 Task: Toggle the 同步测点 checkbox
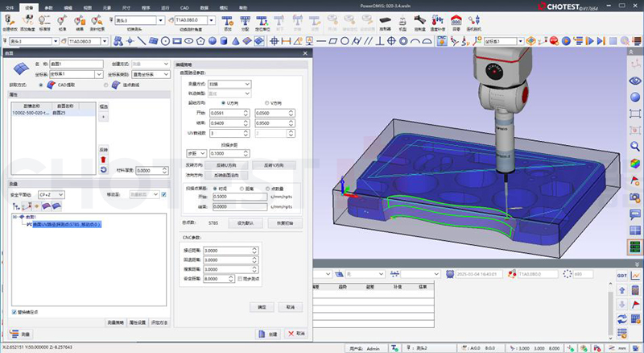(x=240, y=279)
